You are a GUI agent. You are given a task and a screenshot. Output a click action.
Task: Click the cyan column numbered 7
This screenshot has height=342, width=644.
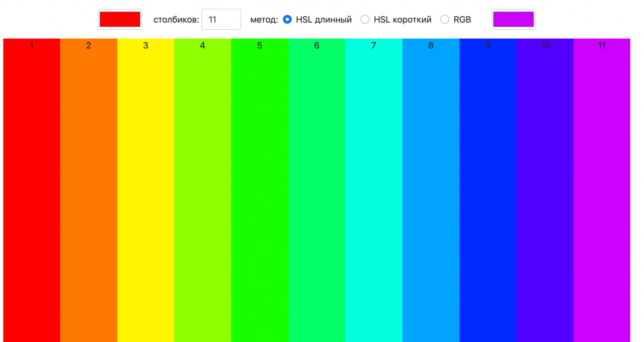coord(374,190)
